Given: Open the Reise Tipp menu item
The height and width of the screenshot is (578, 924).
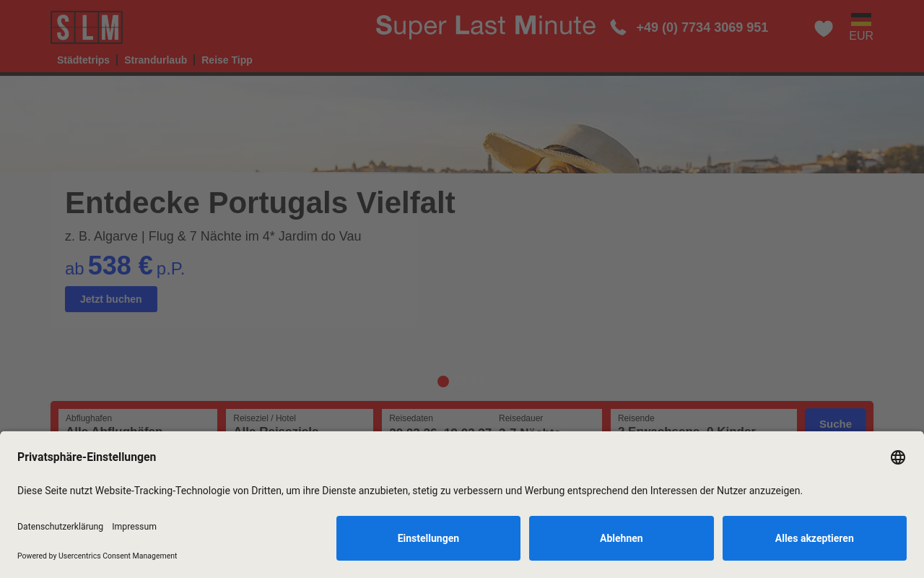Looking at the screenshot, I should tap(227, 60).
